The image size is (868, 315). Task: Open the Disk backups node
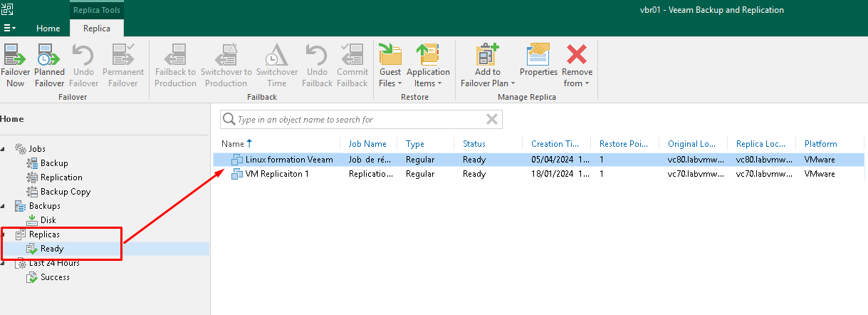click(48, 220)
